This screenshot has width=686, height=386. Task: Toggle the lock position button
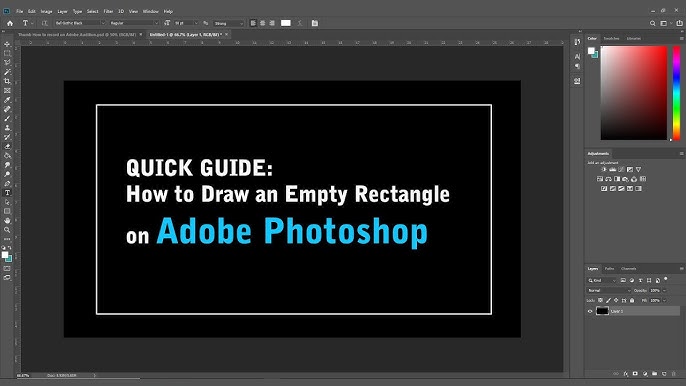(616, 300)
